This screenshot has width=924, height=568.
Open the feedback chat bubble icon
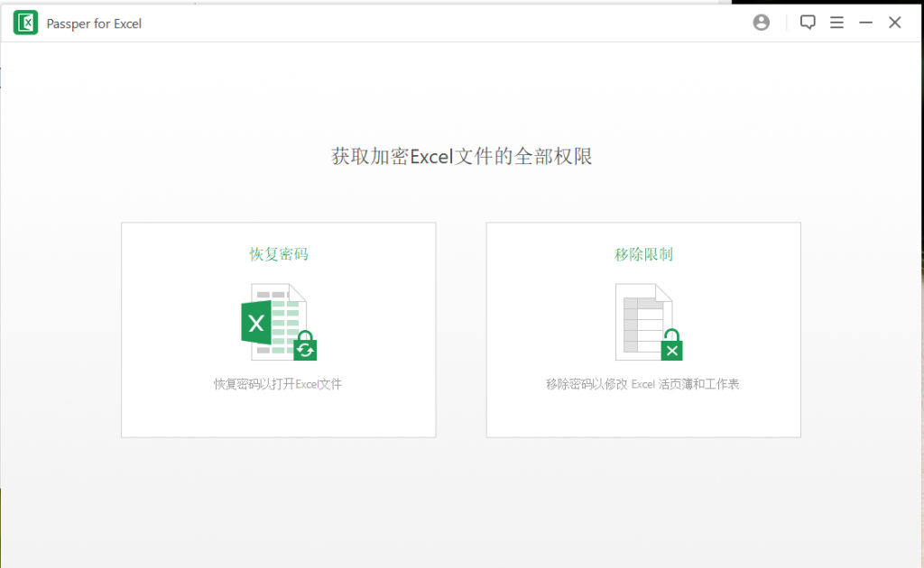click(x=808, y=22)
